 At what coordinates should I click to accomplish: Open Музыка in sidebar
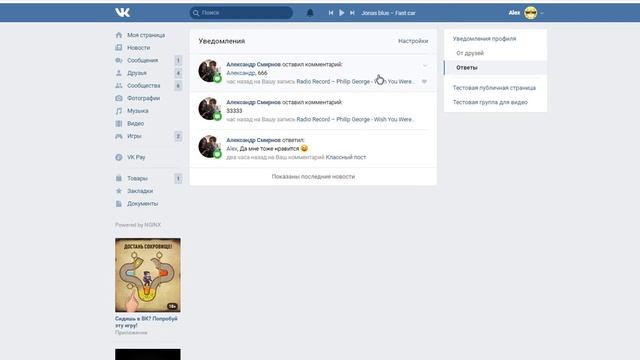coord(138,111)
